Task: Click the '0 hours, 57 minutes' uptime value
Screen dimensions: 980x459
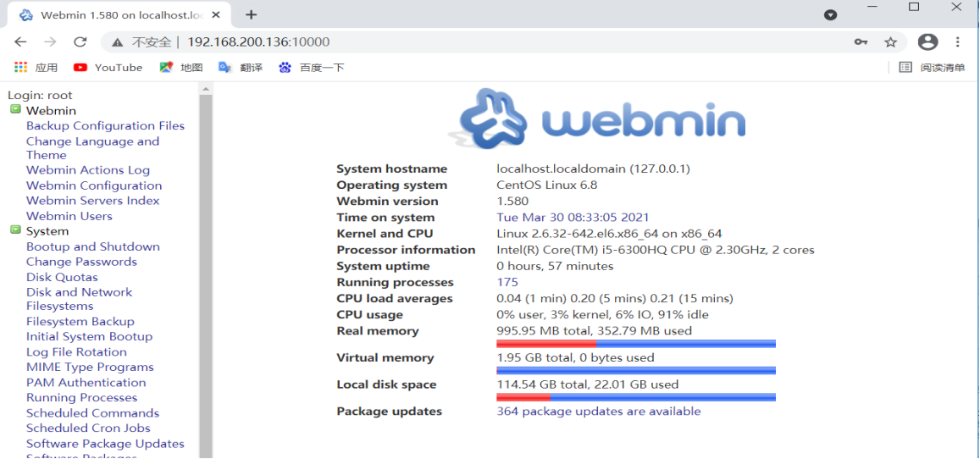Action: coord(555,266)
